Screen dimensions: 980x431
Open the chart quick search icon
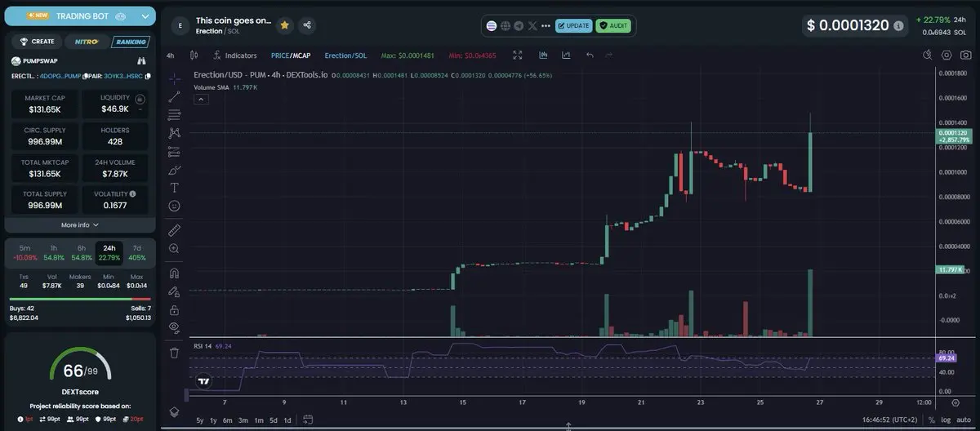pyautogui.click(x=928, y=56)
